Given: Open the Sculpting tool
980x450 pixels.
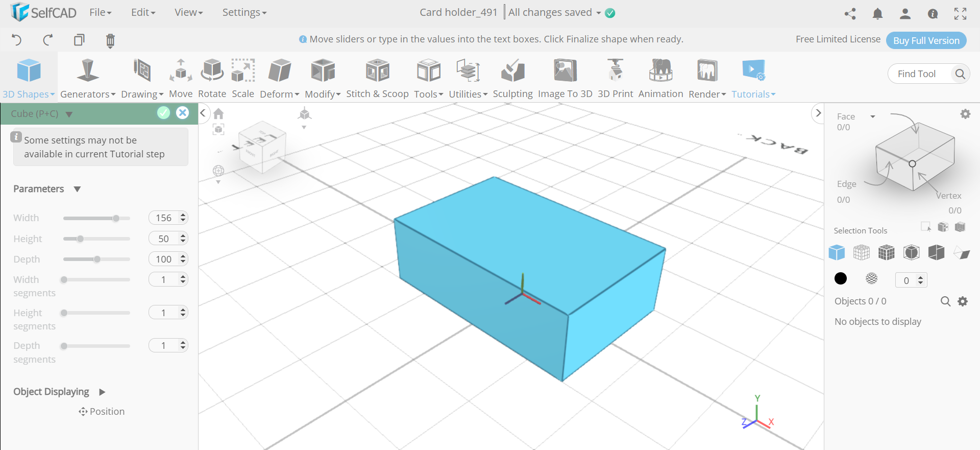Looking at the screenshot, I should (513, 79).
